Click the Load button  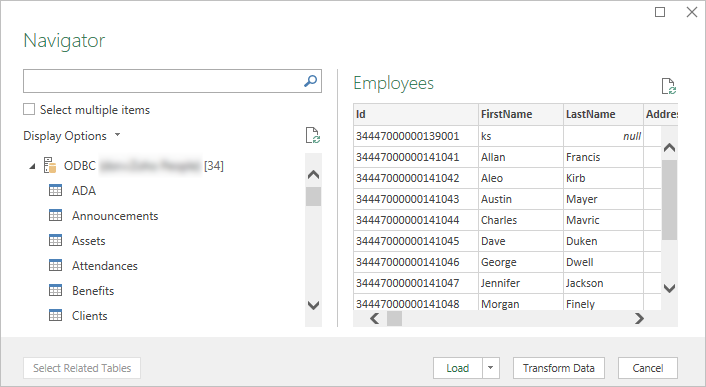pyautogui.click(x=458, y=368)
